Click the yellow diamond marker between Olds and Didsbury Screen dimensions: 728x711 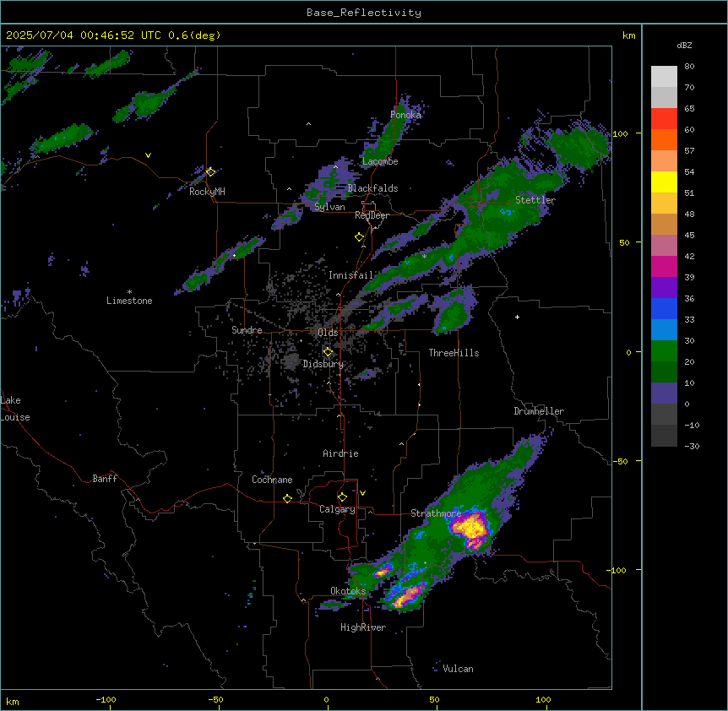click(328, 352)
